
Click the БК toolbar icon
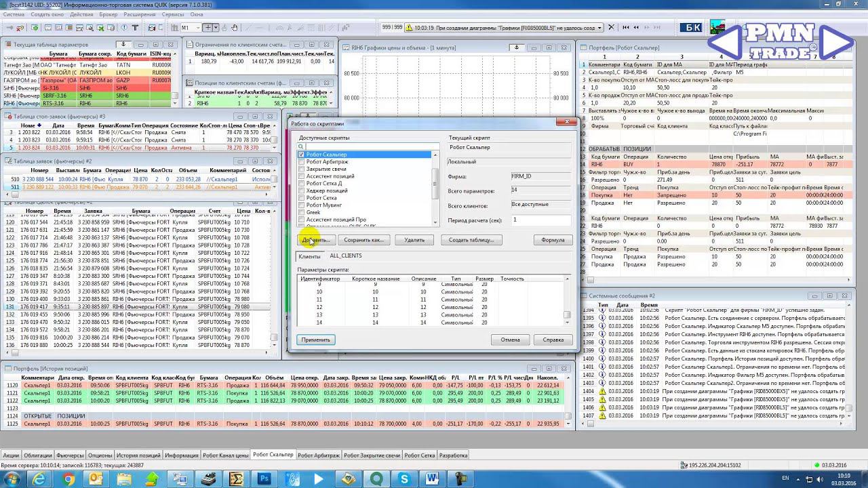pyautogui.click(x=692, y=28)
